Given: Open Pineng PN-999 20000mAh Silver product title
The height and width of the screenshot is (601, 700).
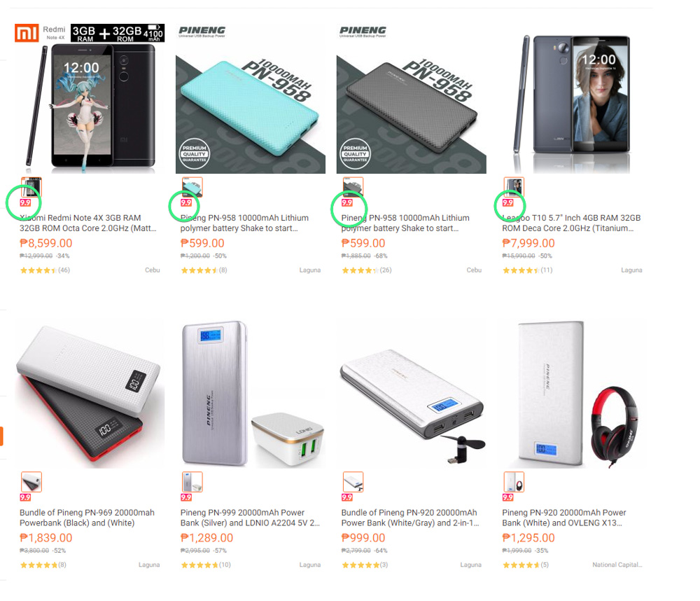Looking at the screenshot, I should coord(250,518).
